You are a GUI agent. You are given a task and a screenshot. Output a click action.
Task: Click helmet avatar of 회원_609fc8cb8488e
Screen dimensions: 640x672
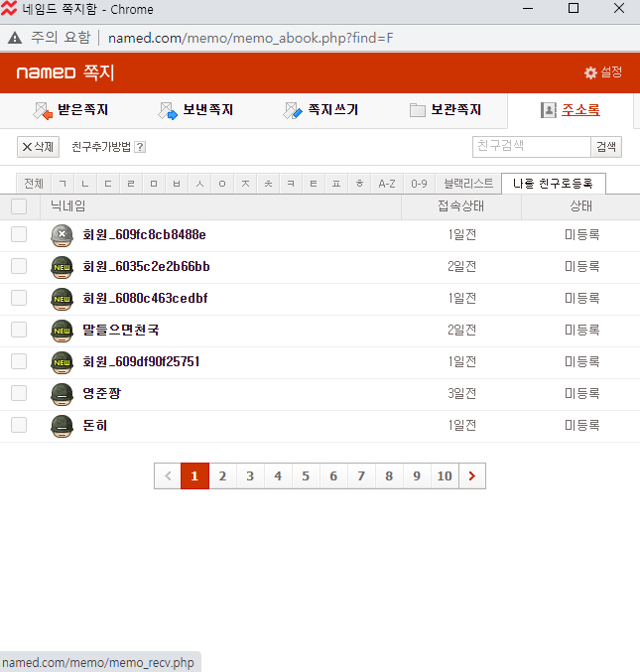click(x=63, y=235)
